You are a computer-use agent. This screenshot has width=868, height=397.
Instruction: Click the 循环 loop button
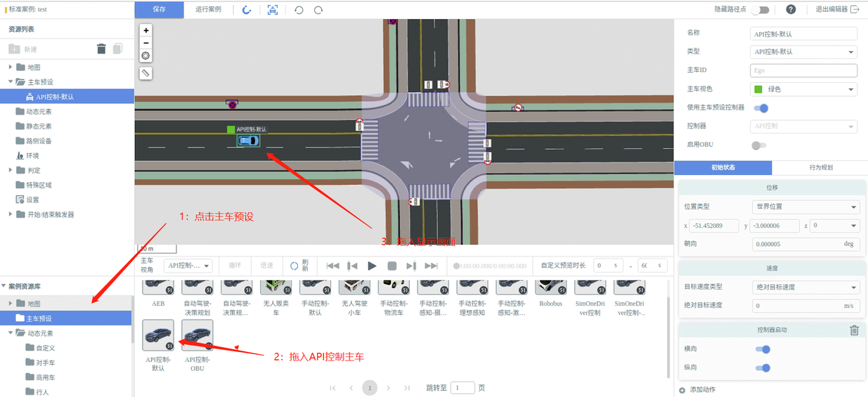point(234,266)
